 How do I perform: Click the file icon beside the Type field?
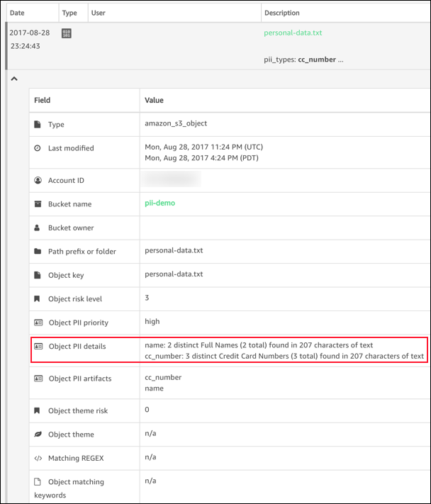38,124
